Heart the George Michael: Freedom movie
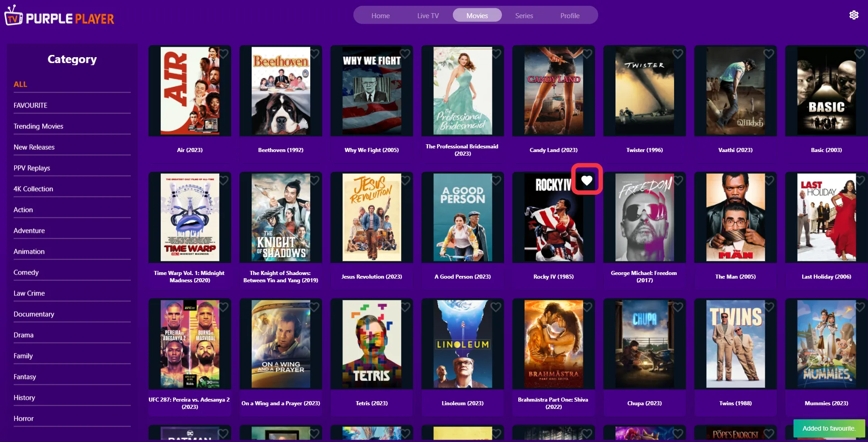The image size is (868, 442). coord(678,181)
